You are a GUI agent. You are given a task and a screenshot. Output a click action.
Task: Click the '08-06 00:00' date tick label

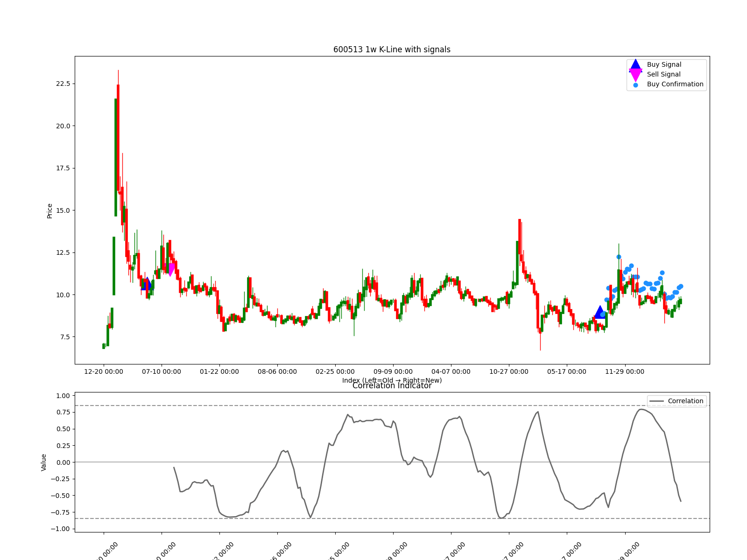tap(277, 372)
